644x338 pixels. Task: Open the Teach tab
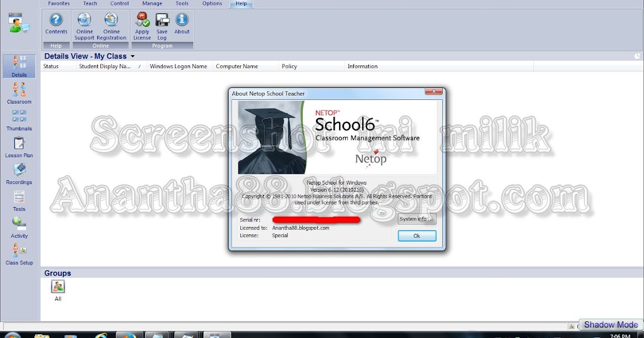pos(90,3)
